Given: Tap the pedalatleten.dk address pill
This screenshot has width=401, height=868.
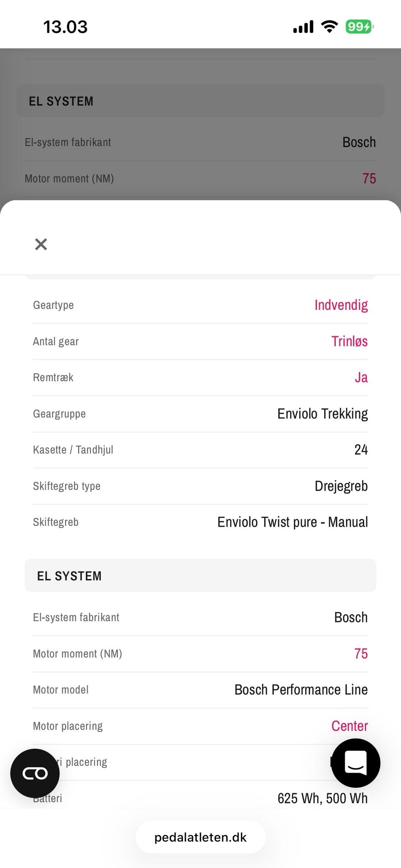Looking at the screenshot, I should point(200,837).
